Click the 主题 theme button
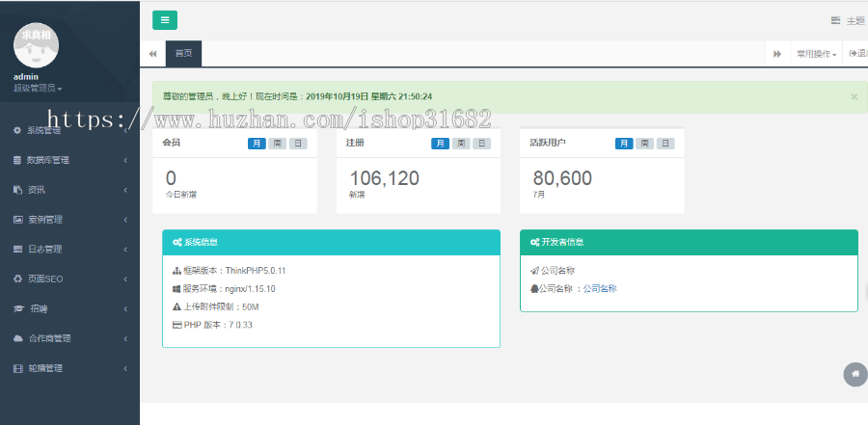This screenshot has width=868, height=425. coord(849,21)
